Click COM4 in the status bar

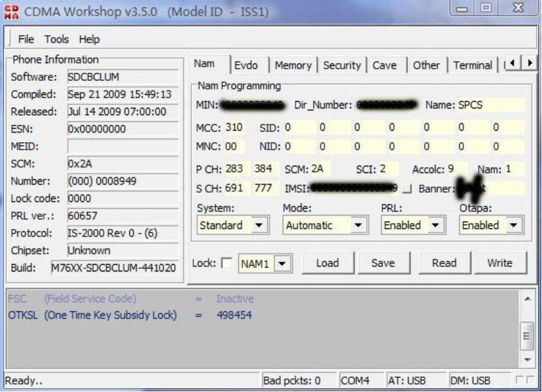coord(360,381)
